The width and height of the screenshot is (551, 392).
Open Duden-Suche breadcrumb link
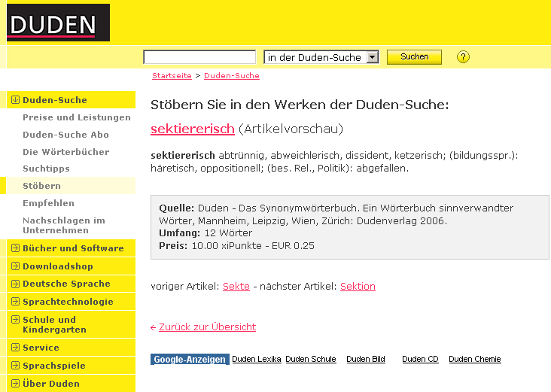pyautogui.click(x=232, y=76)
